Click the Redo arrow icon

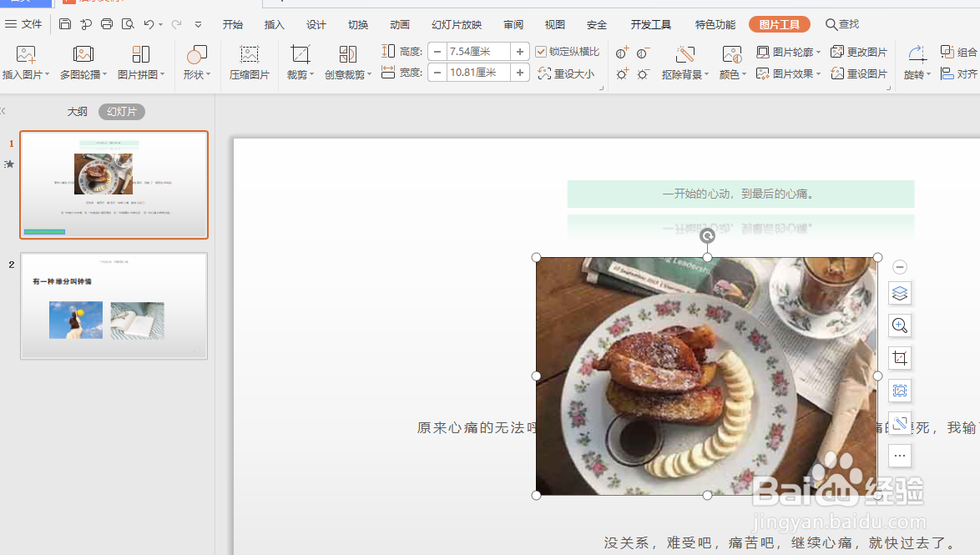click(x=177, y=24)
